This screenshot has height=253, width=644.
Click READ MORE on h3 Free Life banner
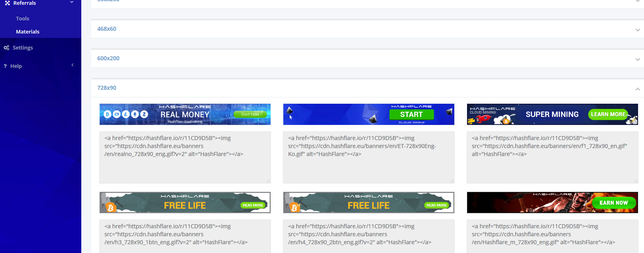(x=253, y=205)
